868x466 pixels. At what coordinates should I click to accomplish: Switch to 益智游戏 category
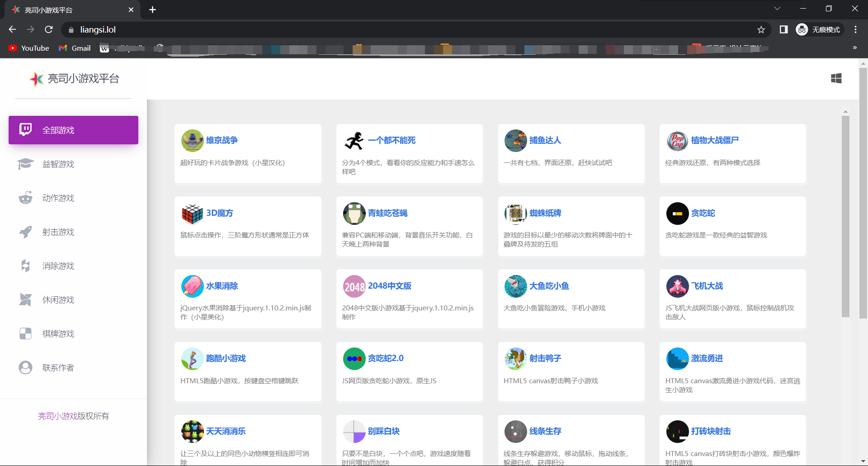point(58,164)
